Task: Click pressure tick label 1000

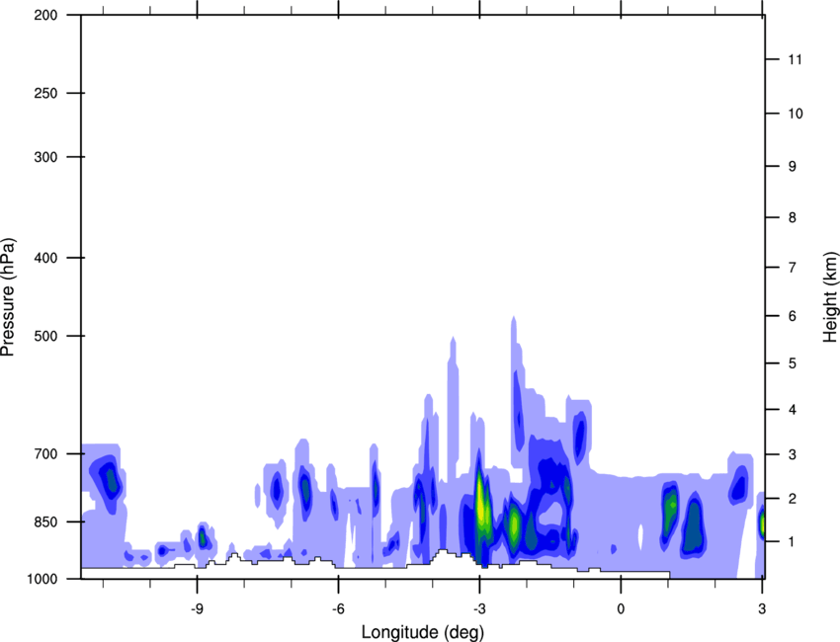Action: coord(42,579)
